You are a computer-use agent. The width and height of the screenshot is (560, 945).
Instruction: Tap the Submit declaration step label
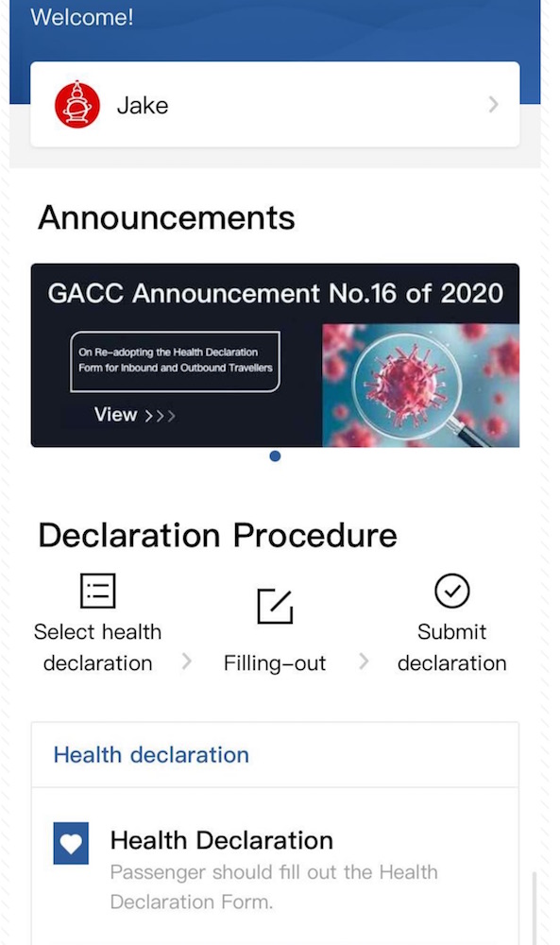(x=452, y=647)
